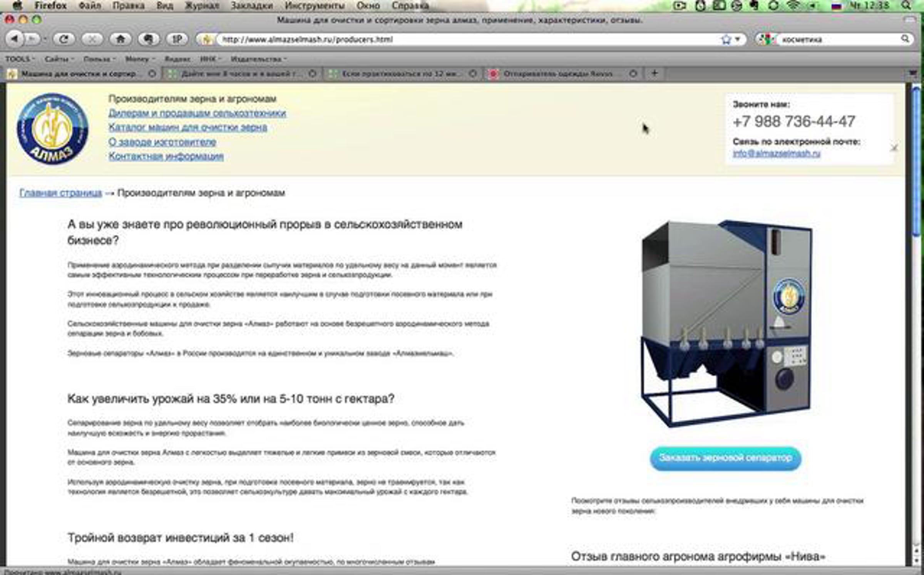Select the "Машина для очистки и сортир" tab

(x=82, y=74)
